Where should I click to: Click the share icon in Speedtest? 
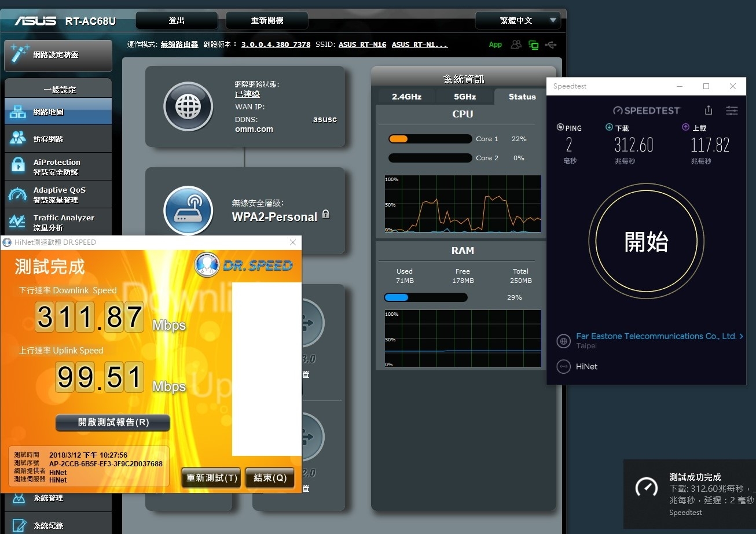coord(709,110)
